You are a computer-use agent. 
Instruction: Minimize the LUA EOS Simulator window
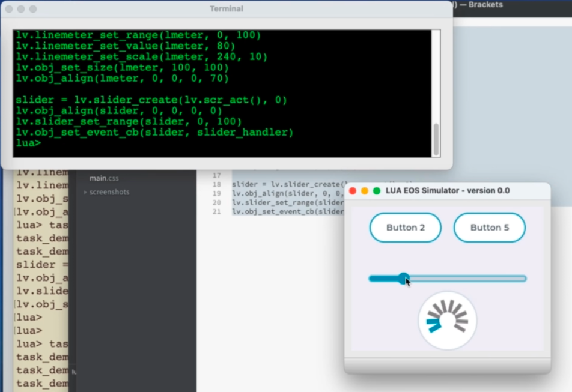click(x=365, y=191)
